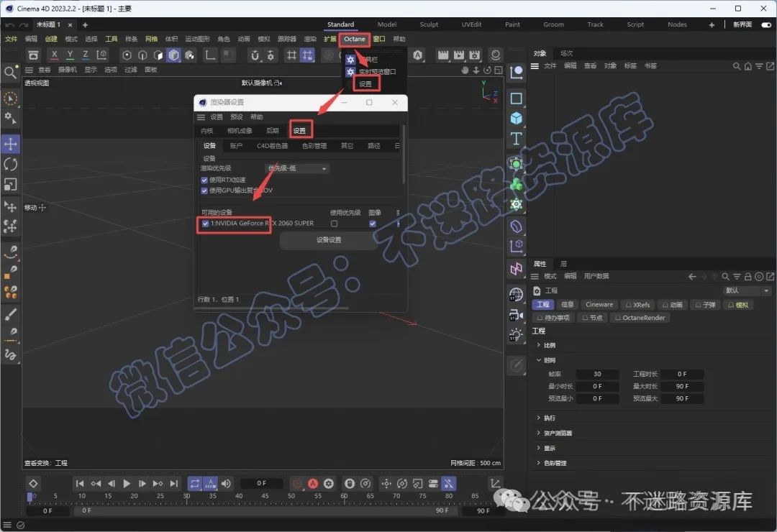Toggle the timeline loop playback button
The height and width of the screenshot is (532, 777).
(195, 483)
